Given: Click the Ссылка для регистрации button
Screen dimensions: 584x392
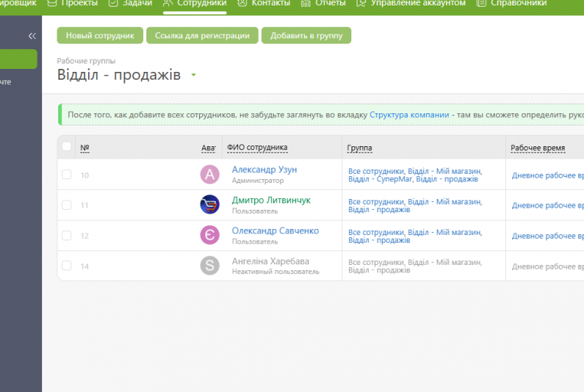Looking at the screenshot, I should pos(202,35).
